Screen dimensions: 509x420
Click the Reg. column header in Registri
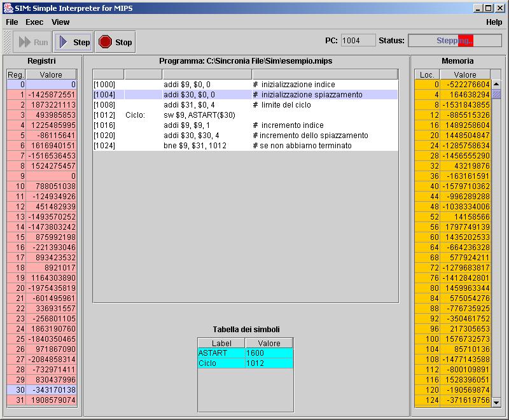[x=17, y=74]
